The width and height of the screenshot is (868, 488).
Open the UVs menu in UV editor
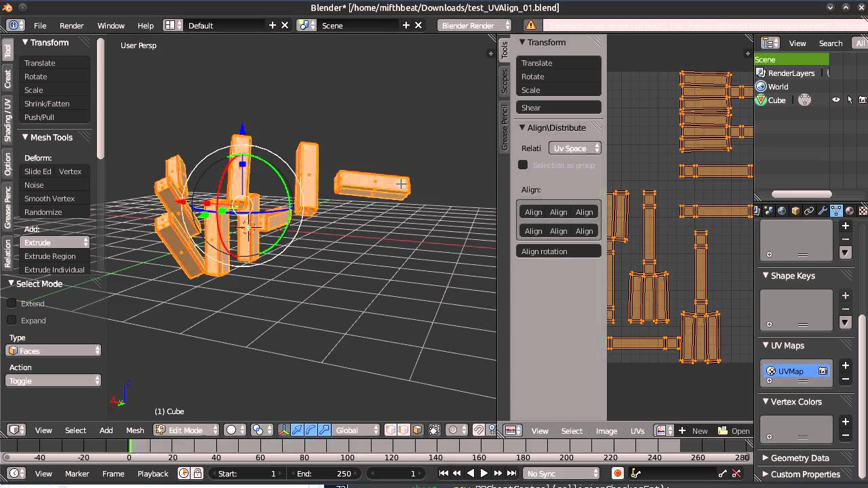click(x=637, y=430)
